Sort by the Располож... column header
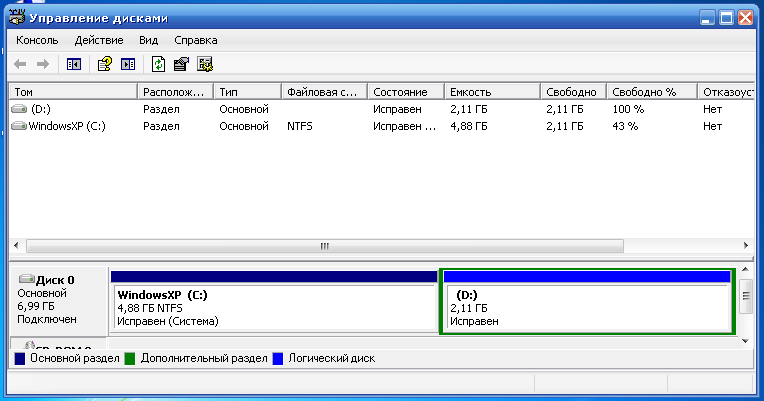764x401 pixels. tap(176, 92)
